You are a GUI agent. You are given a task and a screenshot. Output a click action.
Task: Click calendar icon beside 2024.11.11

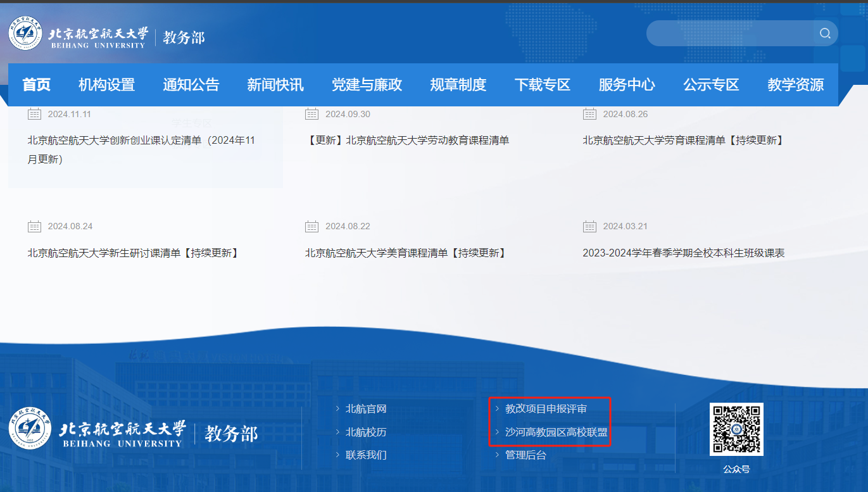(x=34, y=114)
